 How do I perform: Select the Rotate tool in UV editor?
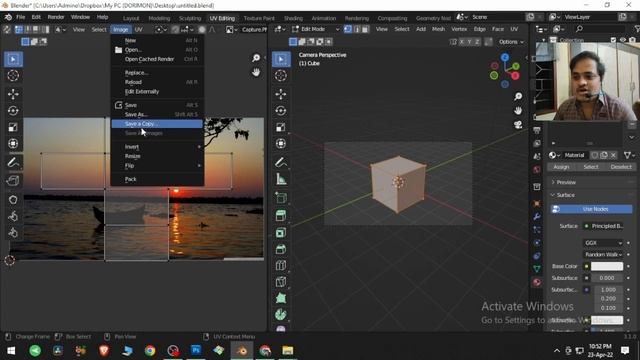click(13, 111)
